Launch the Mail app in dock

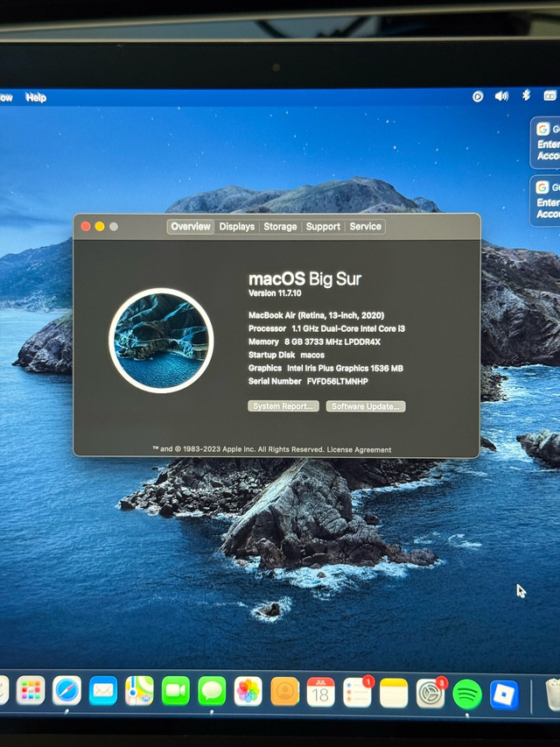(103, 691)
